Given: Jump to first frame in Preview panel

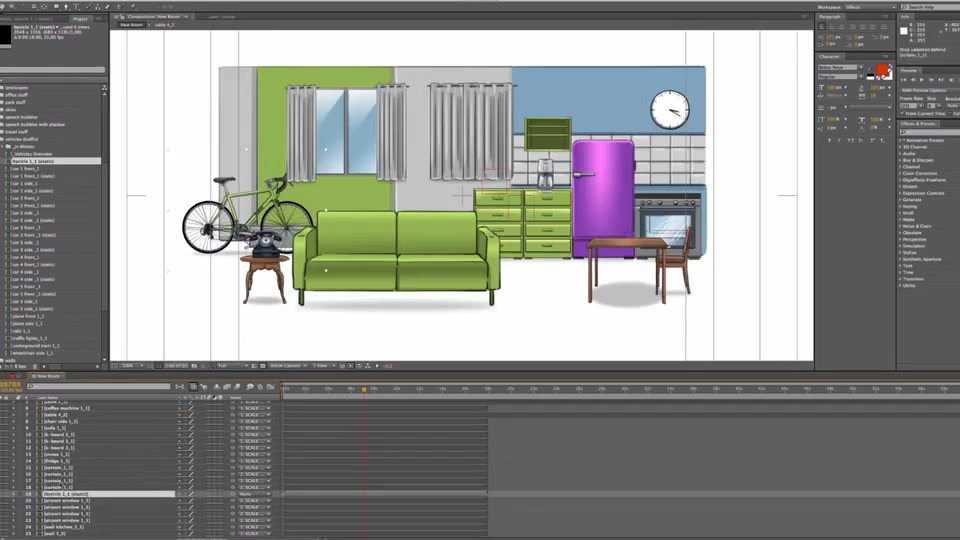Looking at the screenshot, I should click(x=903, y=80).
